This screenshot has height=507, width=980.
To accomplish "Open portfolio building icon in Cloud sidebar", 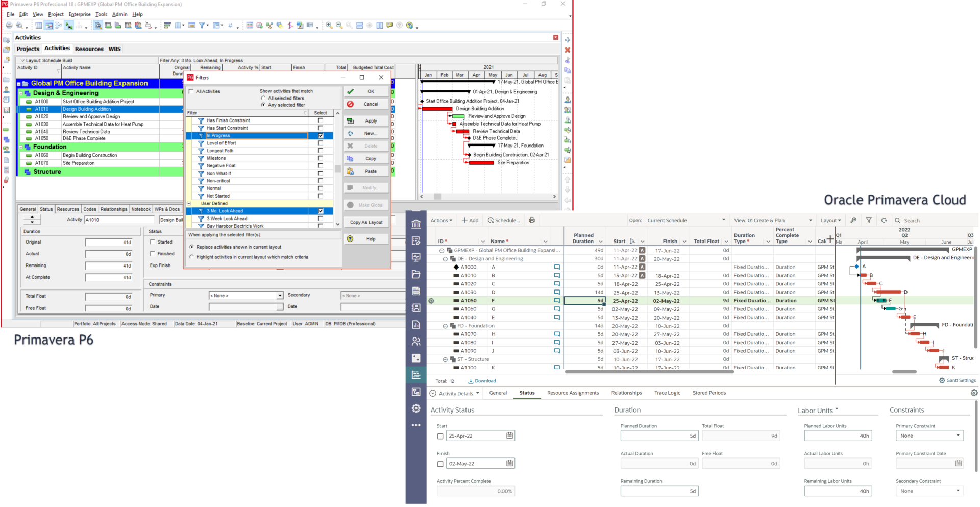I will [x=416, y=224].
